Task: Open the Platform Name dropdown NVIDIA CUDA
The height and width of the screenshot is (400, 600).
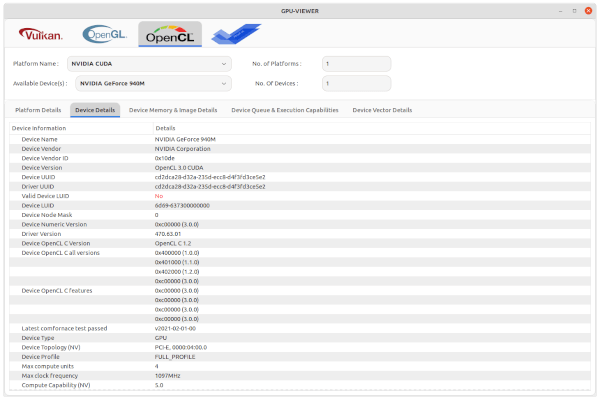Action: pos(149,64)
